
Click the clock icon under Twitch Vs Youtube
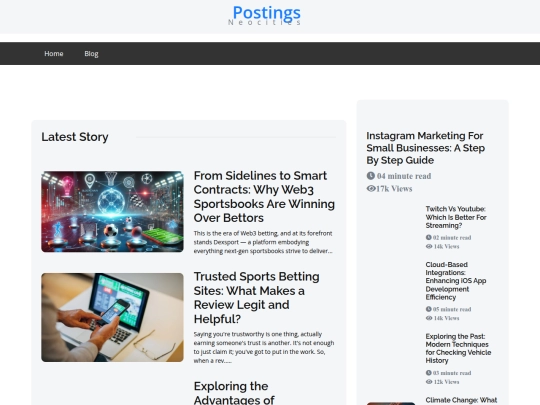pyautogui.click(x=428, y=238)
